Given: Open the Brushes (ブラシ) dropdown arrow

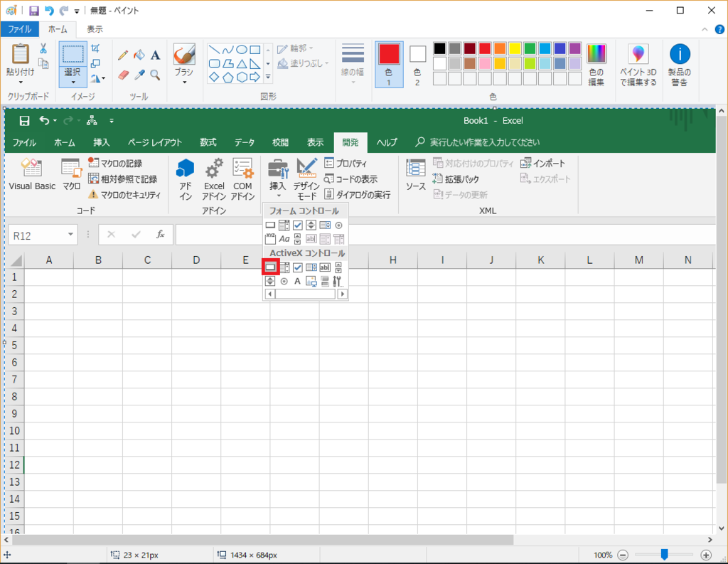Looking at the screenshot, I should pos(184,82).
